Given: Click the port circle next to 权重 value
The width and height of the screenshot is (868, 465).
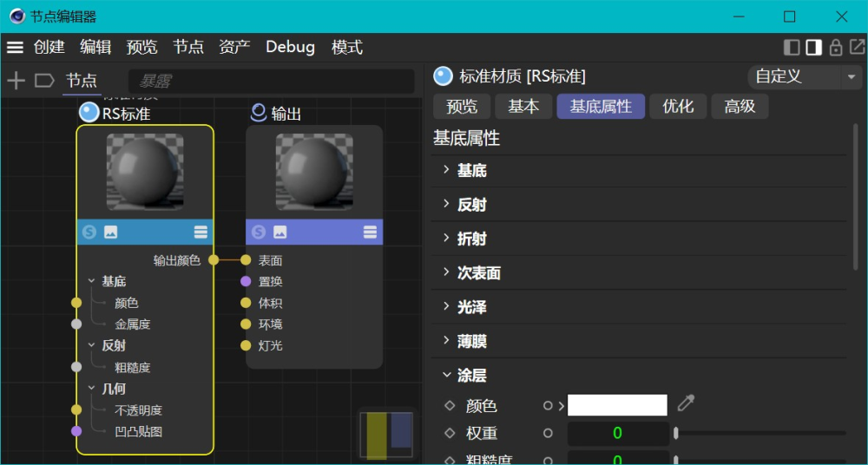Looking at the screenshot, I should (548, 433).
